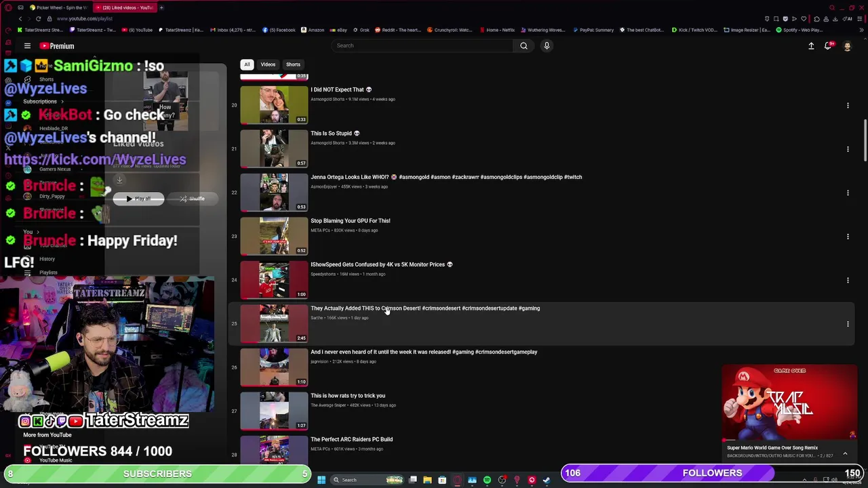Image resolution: width=868 pixels, height=488 pixels.
Task: Open History in the sidebar
Action: coord(47,259)
